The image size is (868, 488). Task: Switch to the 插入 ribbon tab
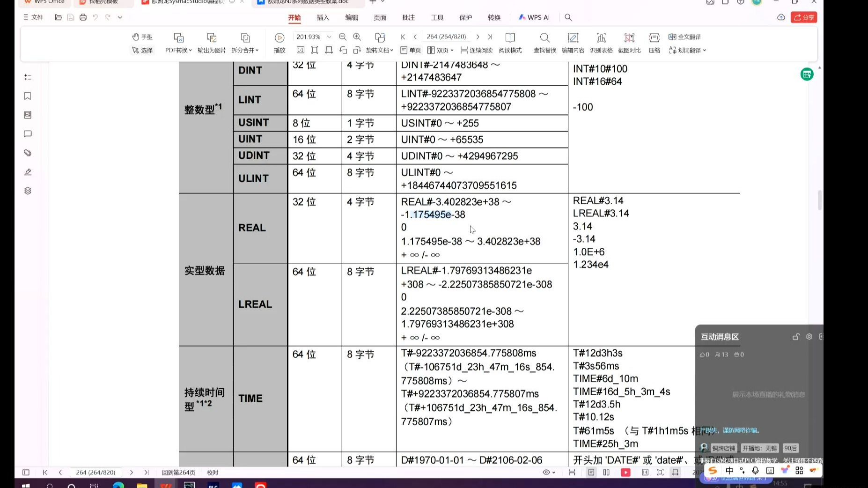pyautogui.click(x=322, y=17)
